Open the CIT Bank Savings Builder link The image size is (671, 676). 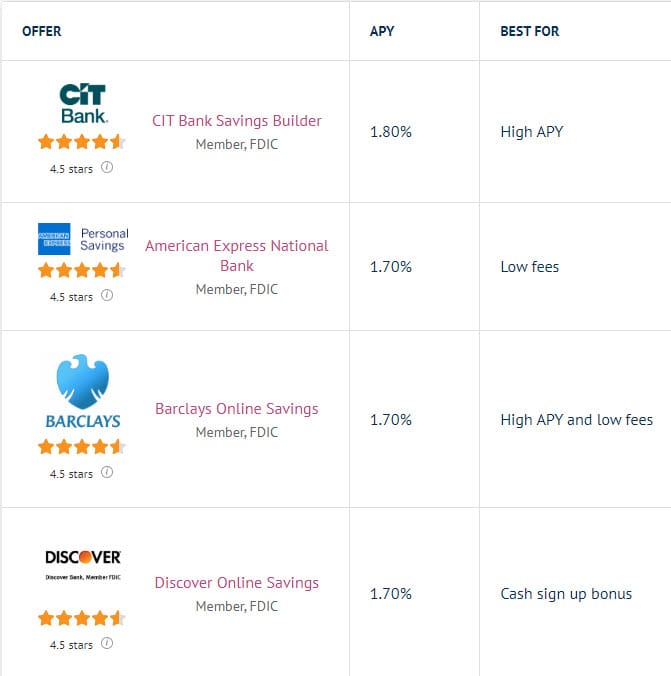coord(237,121)
